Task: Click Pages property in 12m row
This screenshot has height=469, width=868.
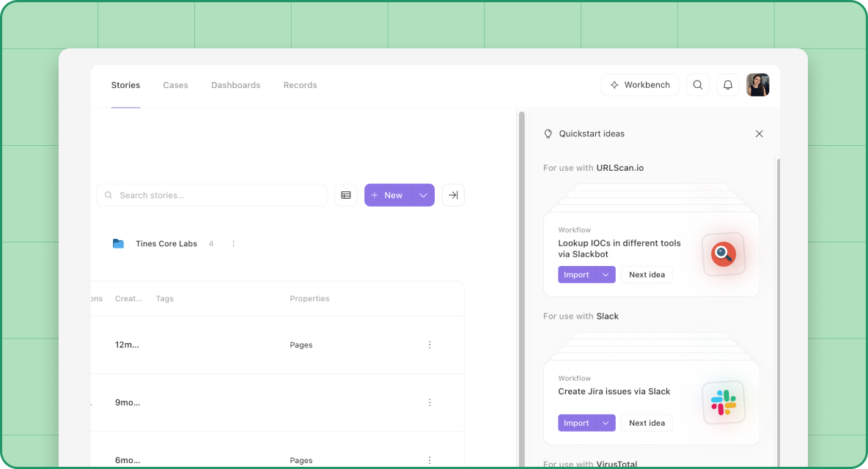Action: point(301,345)
